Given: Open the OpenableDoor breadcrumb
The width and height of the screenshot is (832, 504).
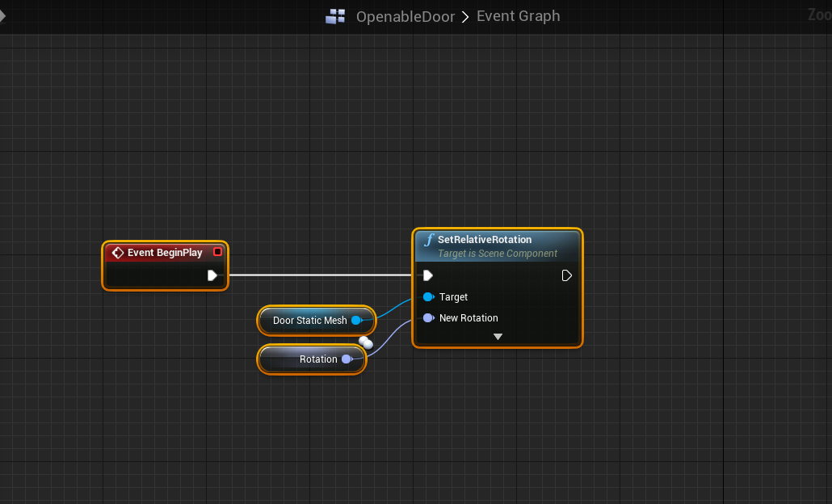Looking at the screenshot, I should 405,16.
